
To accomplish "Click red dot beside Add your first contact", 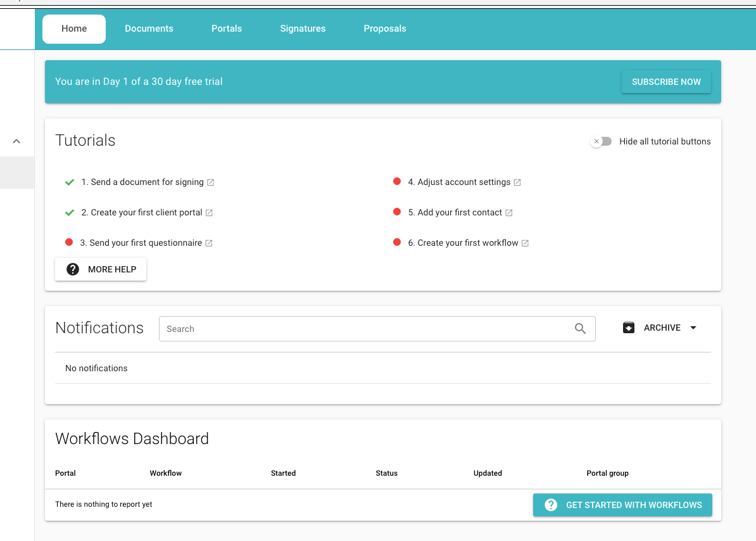I will click(x=397, y=212).
